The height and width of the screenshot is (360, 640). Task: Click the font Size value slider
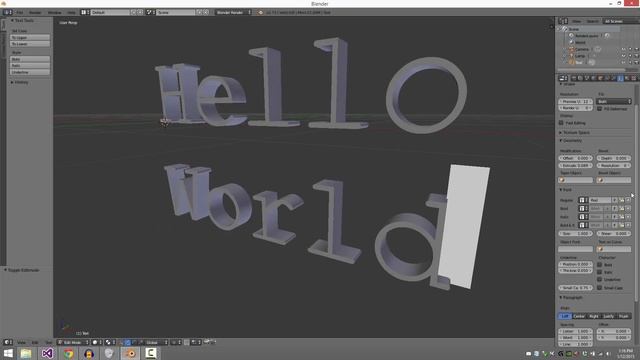(x=576, y=233)
